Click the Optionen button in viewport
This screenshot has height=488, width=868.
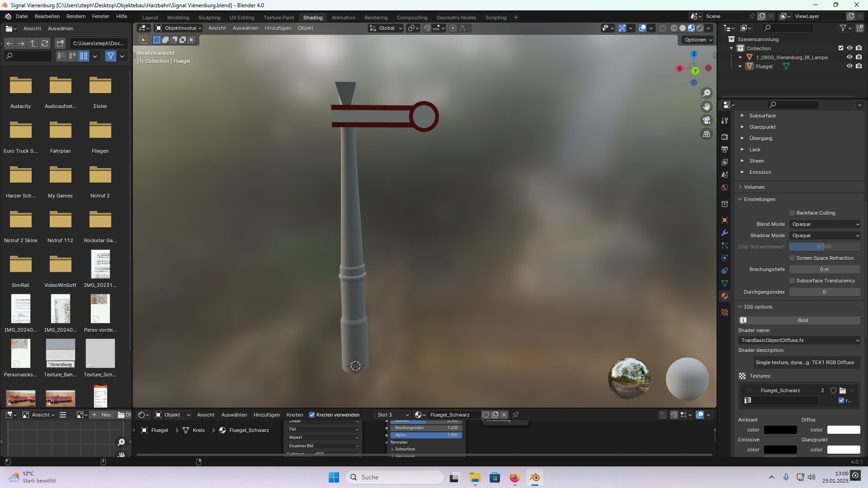(698, 40)
